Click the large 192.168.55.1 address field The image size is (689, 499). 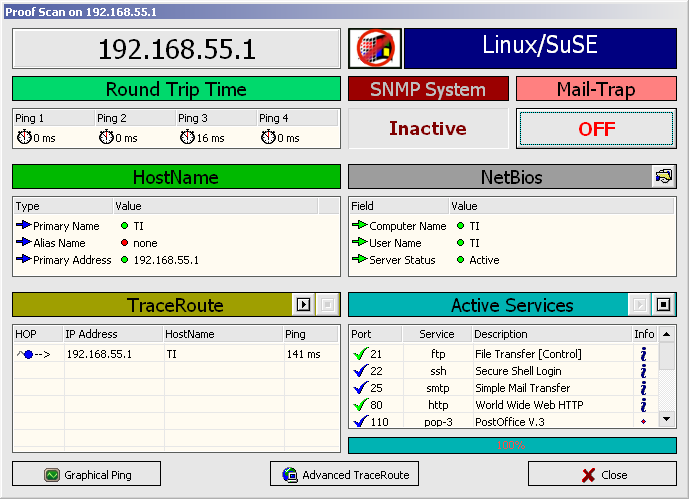click(176, 49)
